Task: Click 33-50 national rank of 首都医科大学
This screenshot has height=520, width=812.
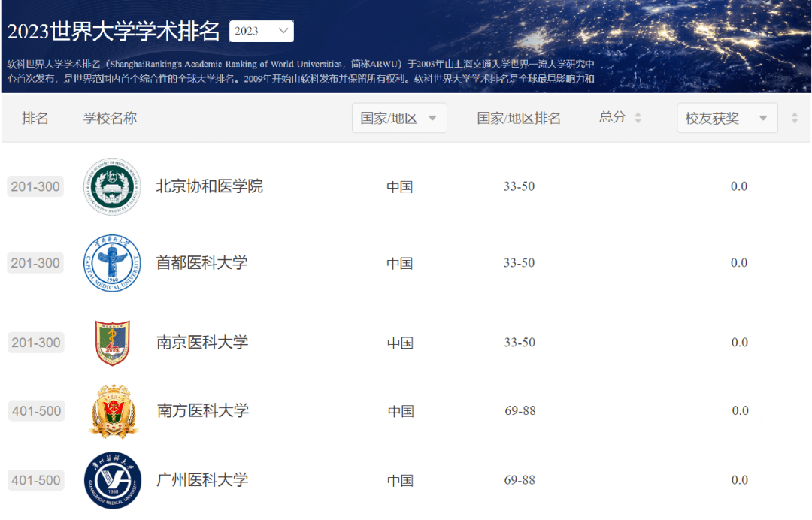Action: [x=520, y=263]
